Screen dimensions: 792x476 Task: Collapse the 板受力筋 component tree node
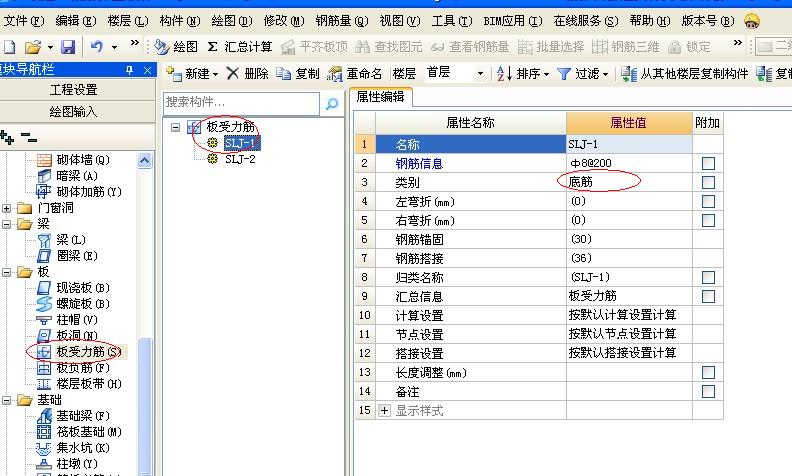point(175,127)
